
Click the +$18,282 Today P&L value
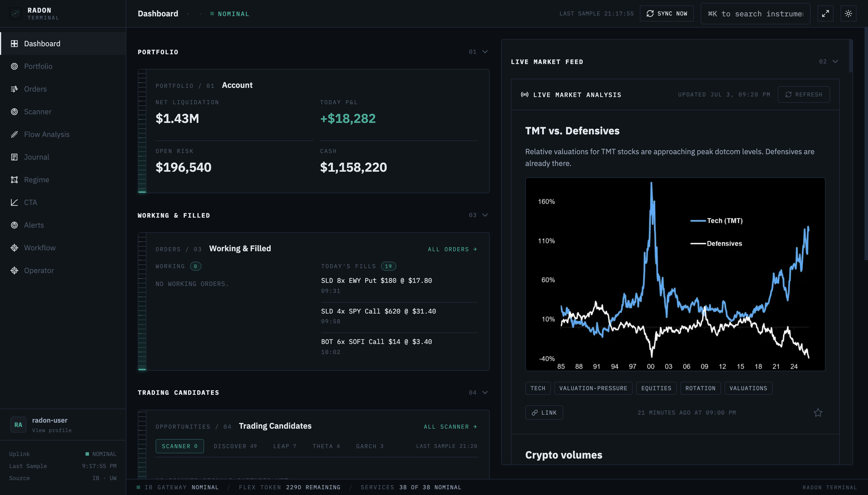tap(348, 118)
